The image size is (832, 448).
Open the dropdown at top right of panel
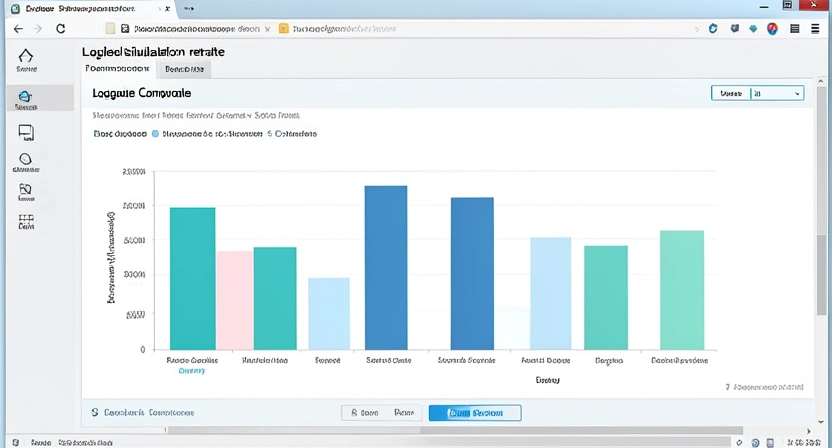click(756, 93)
